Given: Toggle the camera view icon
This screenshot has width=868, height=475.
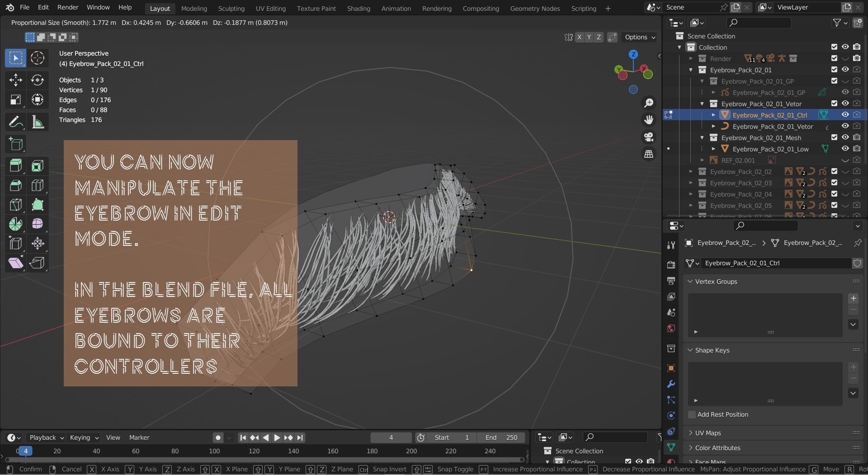Looking at the screenshot, I should tap(649, 137).
